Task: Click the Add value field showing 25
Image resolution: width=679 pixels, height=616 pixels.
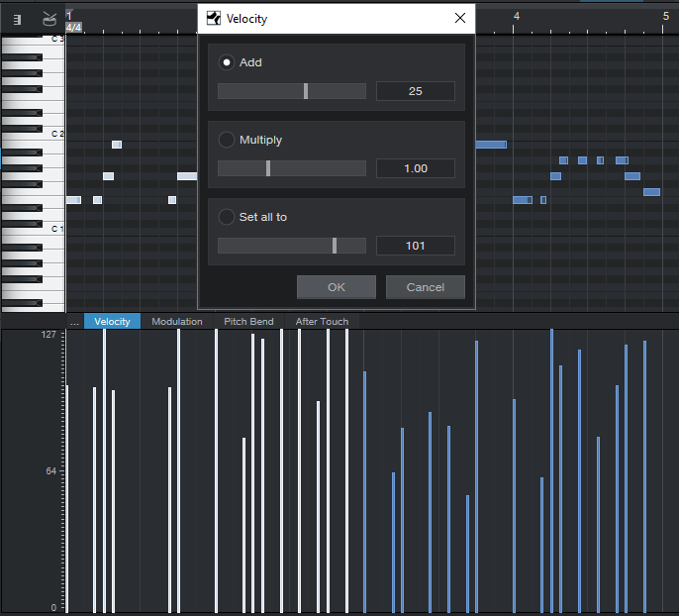Action: click(416, 91)
